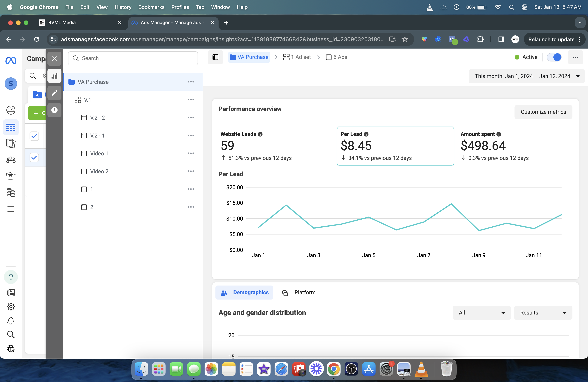
Task: Open the Bookmarks menu in menu bar
Action: point(151,7)
